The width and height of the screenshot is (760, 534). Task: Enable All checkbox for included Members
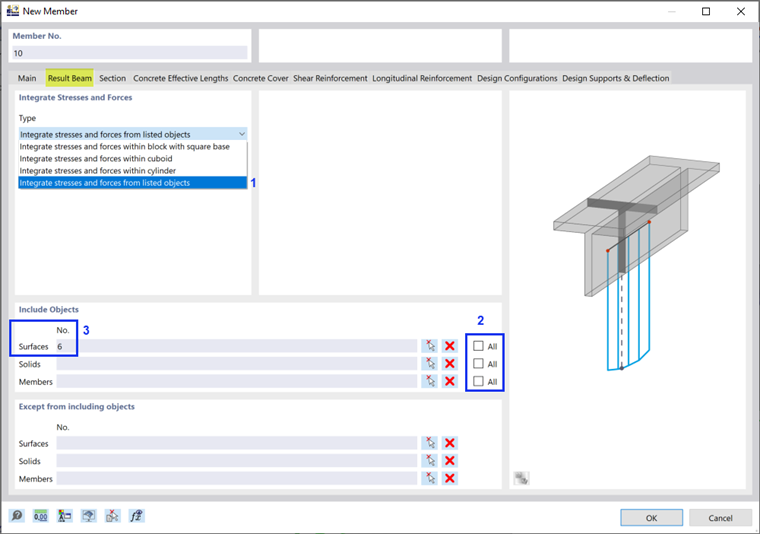[478, 381]
